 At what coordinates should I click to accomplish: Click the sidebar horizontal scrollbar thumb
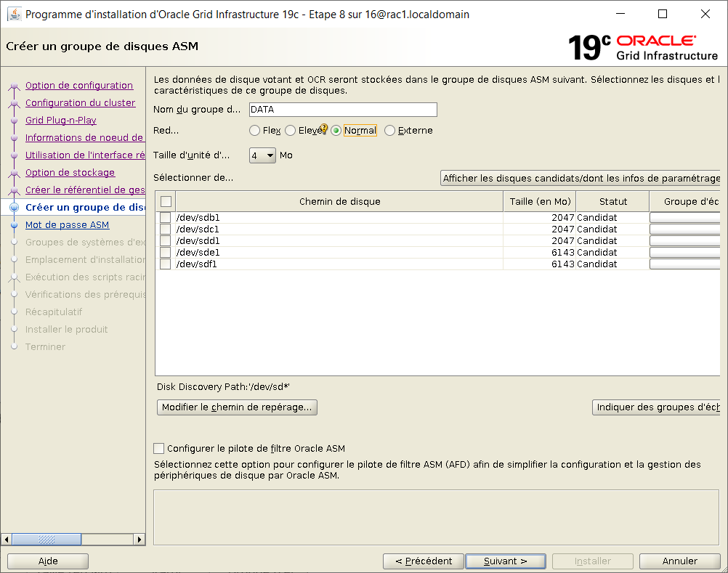(46, 540)
